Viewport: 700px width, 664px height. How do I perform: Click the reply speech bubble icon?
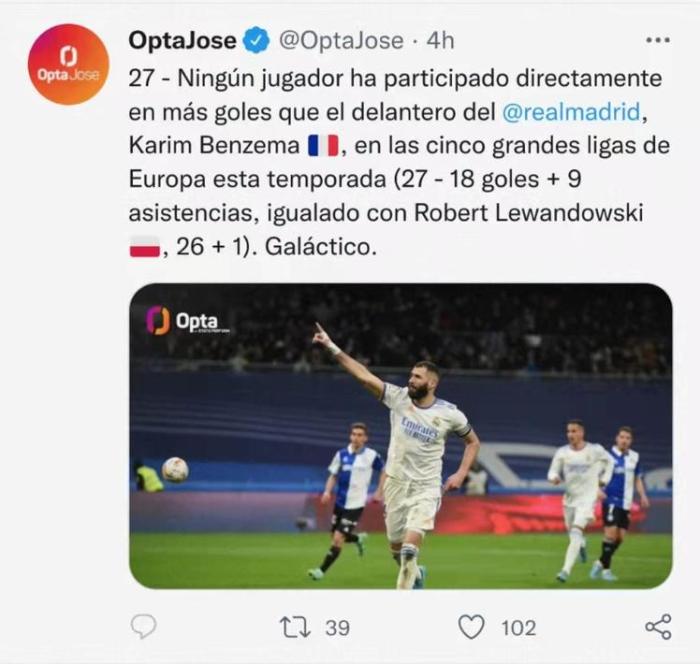point(144,627)
